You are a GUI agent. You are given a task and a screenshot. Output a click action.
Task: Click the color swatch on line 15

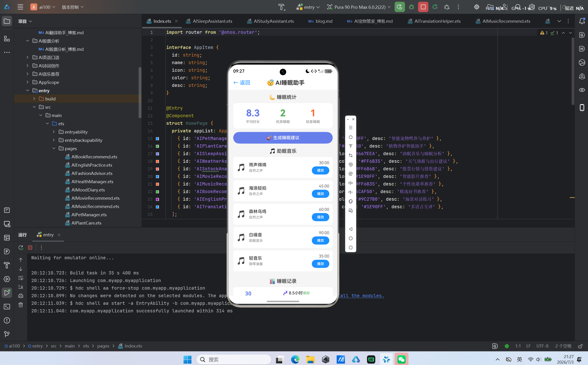158,139
